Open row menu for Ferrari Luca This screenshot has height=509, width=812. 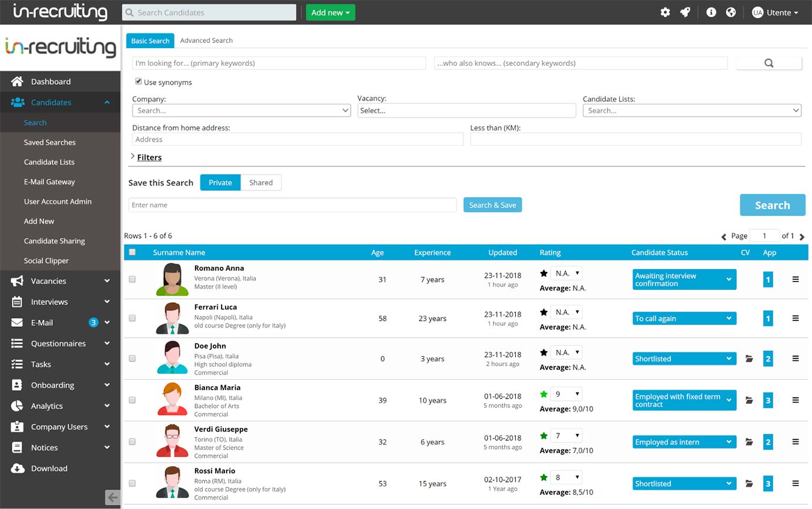pos(796,318)
